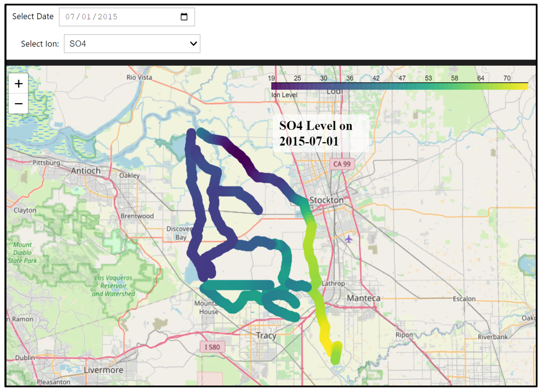Screen dimensions: 541x392
Task: Expand the Select Ion dropdown arrow
Action: coord(193,44)
